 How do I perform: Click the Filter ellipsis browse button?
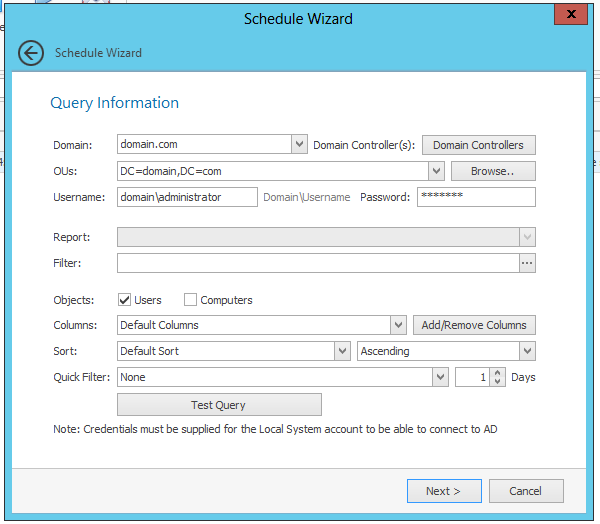pyautogui.click(x=527, y=263)
